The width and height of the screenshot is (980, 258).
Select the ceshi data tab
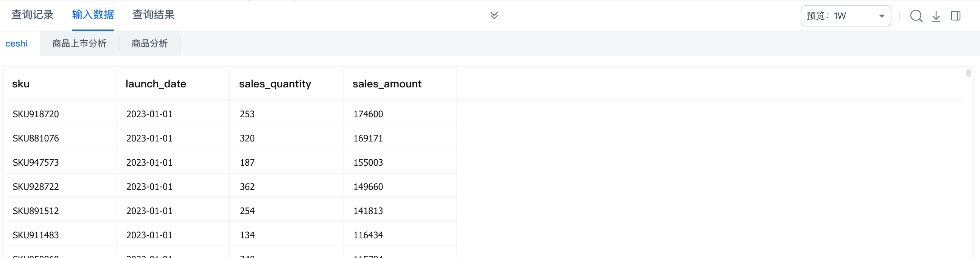tap(16, 44)
